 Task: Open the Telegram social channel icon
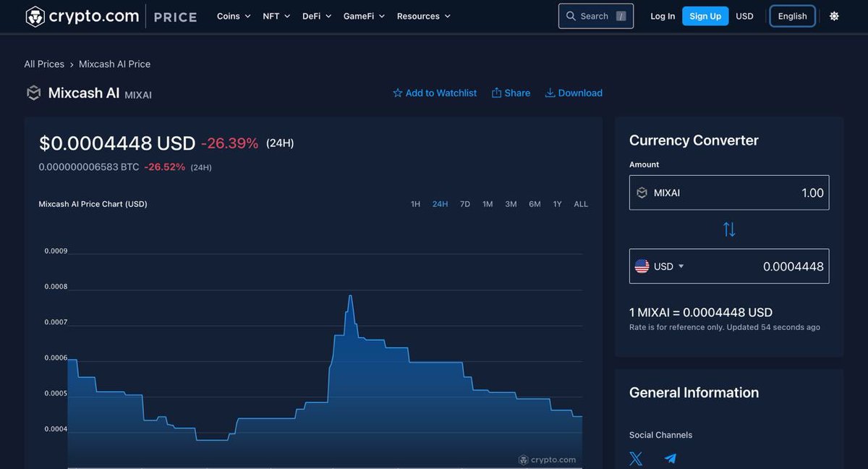[671, 458]
